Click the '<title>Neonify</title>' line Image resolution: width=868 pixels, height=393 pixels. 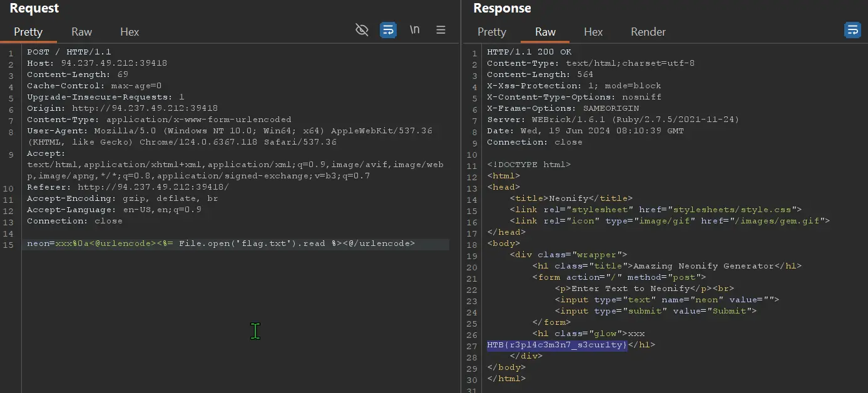click(571, 198)
